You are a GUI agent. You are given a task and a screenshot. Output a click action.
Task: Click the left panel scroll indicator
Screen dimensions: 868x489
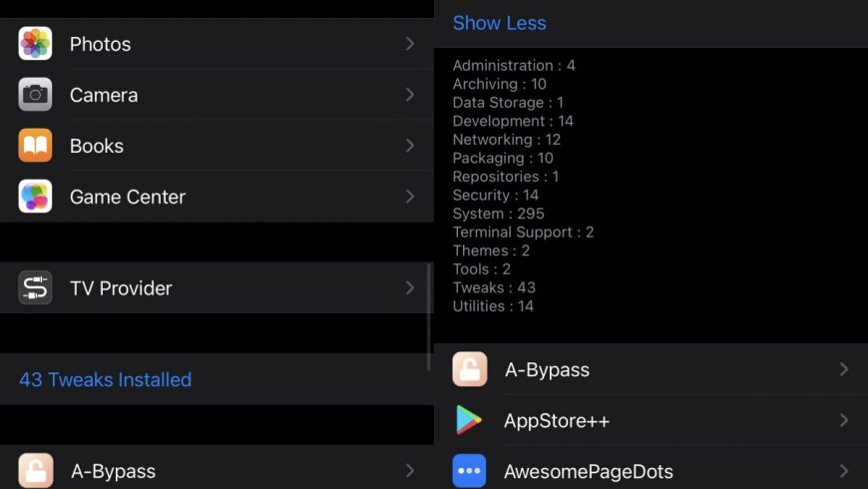pyautogui.click(x=429, y=316)
